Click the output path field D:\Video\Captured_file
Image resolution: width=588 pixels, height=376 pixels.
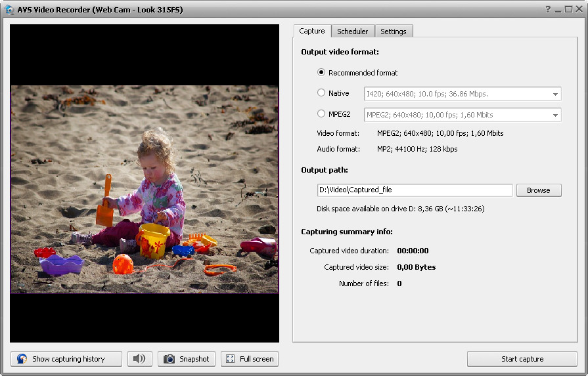pyautogui.click(x=415, y=190)
